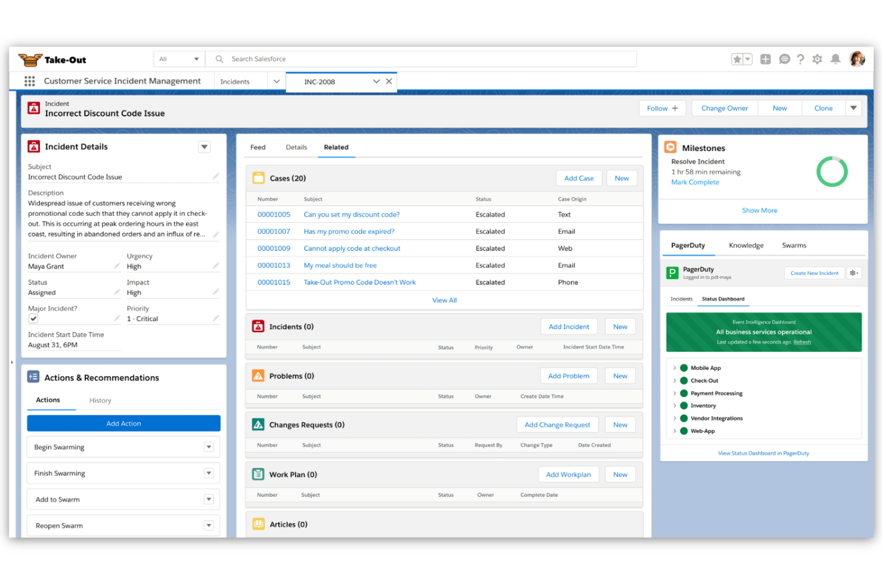Switch to the Knowledge tab
The height and width of the screenshot is (588, 882).
[x=746, y=245]
